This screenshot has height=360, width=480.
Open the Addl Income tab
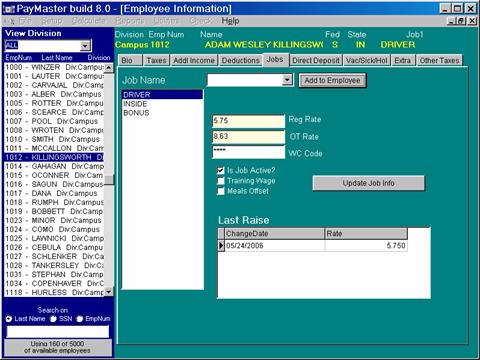[194, 60]
